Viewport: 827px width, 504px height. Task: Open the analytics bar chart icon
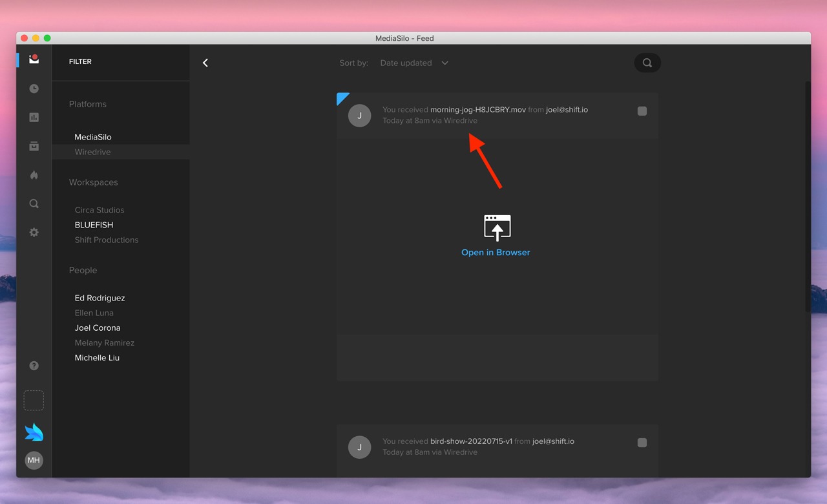click(34, 118)
